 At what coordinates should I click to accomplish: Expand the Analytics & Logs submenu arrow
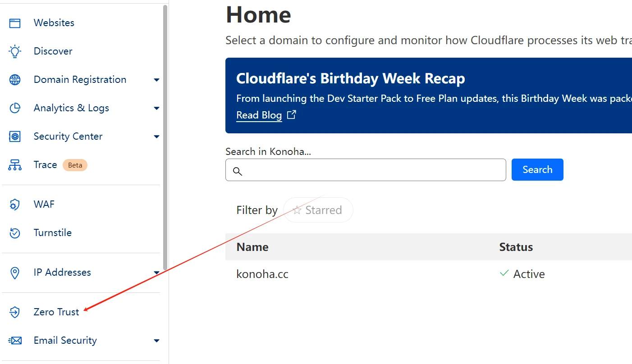[156, 109]
